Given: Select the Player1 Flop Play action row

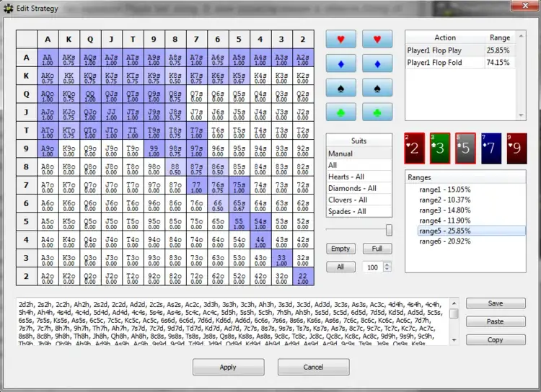Looking at the screenshot, I should 461,50.
